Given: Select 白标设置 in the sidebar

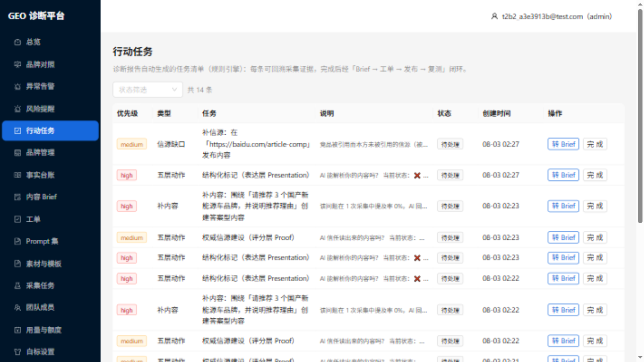Looking at the screenshot, I should pyautogui.click(x=50, y=352).
